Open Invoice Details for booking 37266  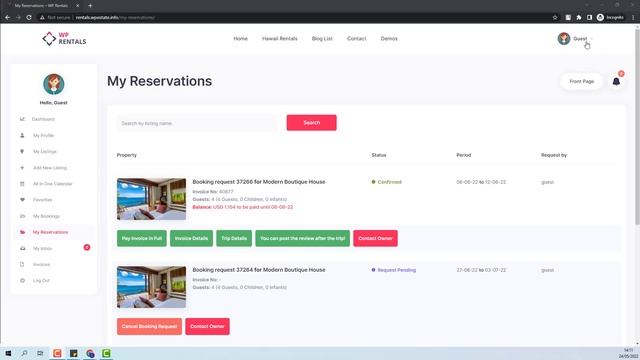(191, 238)
